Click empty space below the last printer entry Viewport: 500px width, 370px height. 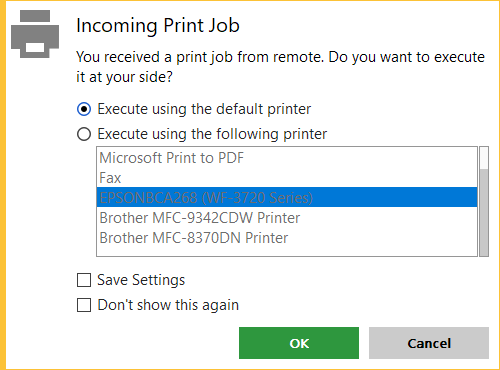(x=287, y=252)
